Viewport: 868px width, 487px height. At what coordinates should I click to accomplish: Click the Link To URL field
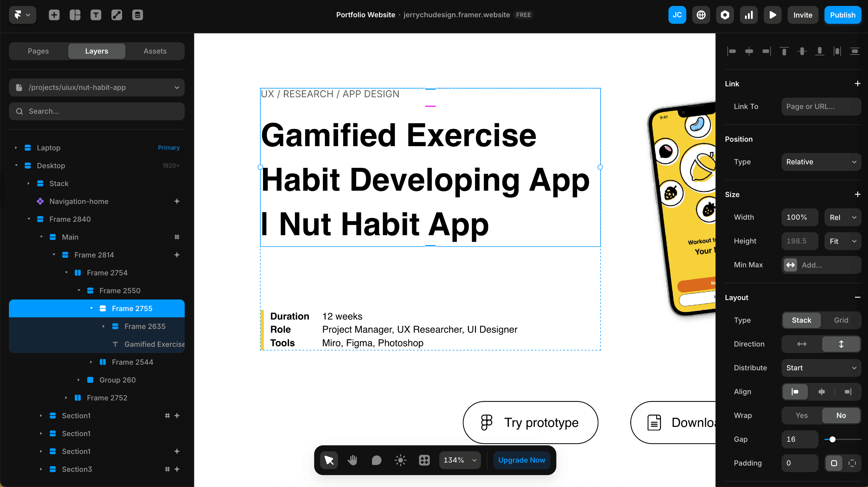821,107
